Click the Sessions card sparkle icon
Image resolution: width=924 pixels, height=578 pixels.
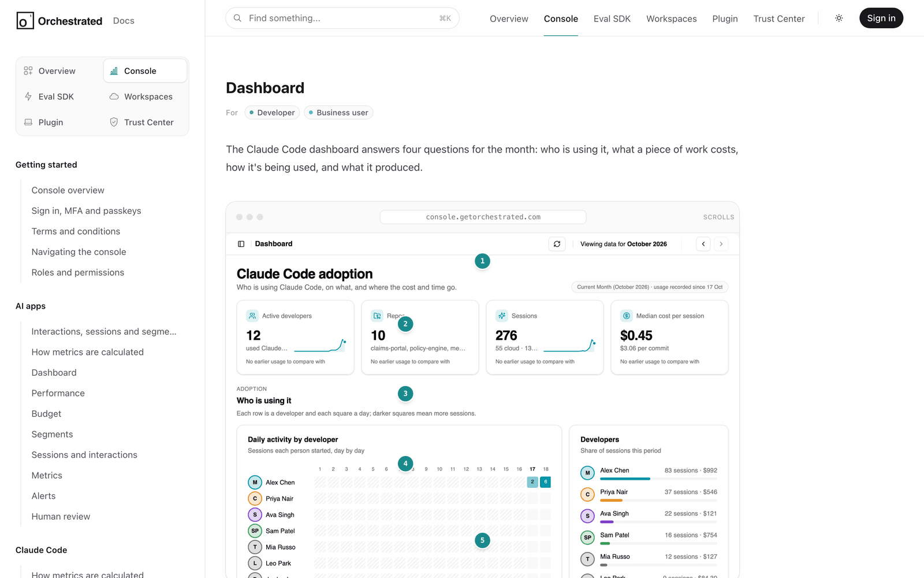(x=502, y=316)
